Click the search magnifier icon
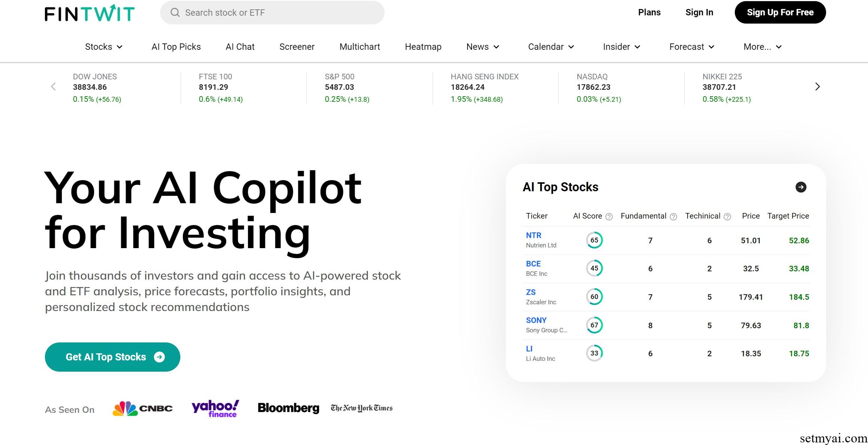The width and height of the screenshot is (868, 445). click(x=175, y=13)
